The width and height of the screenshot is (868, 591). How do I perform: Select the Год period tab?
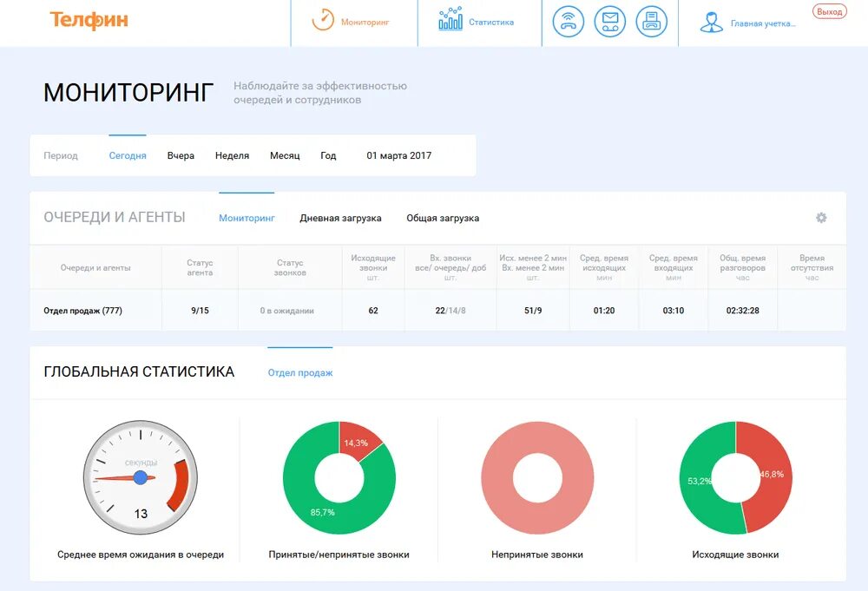click(x=328, y=155)
